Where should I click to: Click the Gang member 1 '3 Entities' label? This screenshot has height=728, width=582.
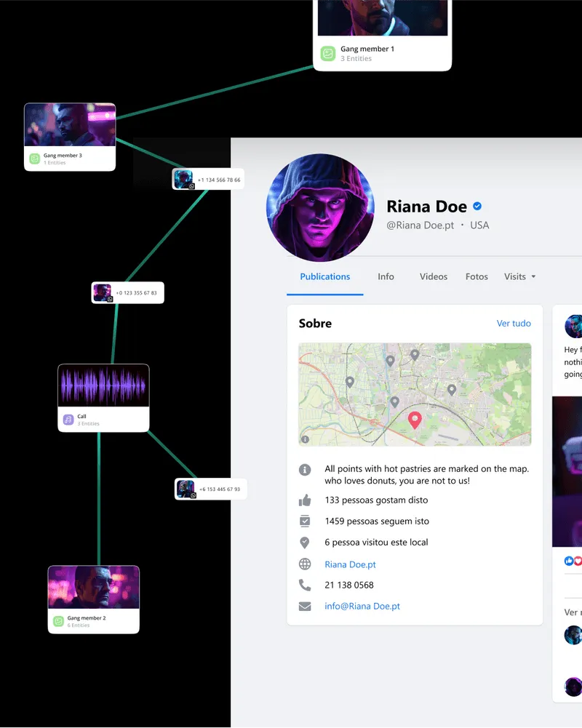[356, 58]
